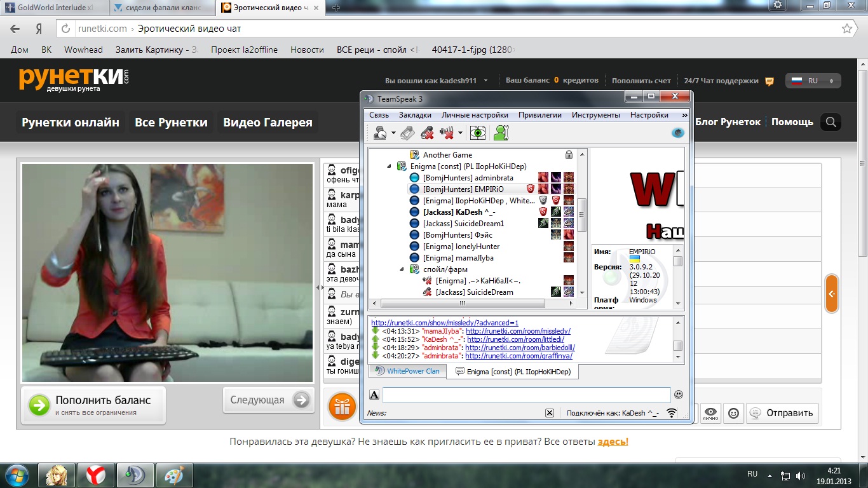Screen dimensions: 868x488
Task: Open the Инструменты menu
Action: click(596, 115)
